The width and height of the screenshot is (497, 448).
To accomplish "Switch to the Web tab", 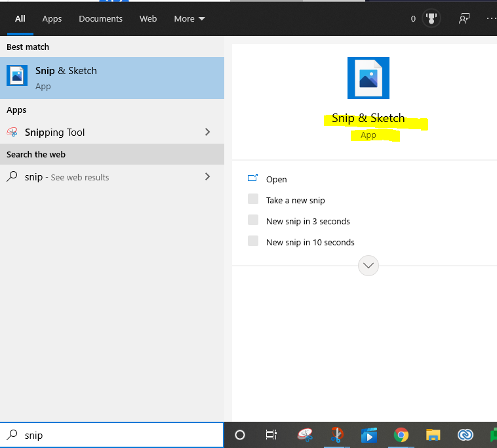I will pyautogui.click(x=148, y=19).
